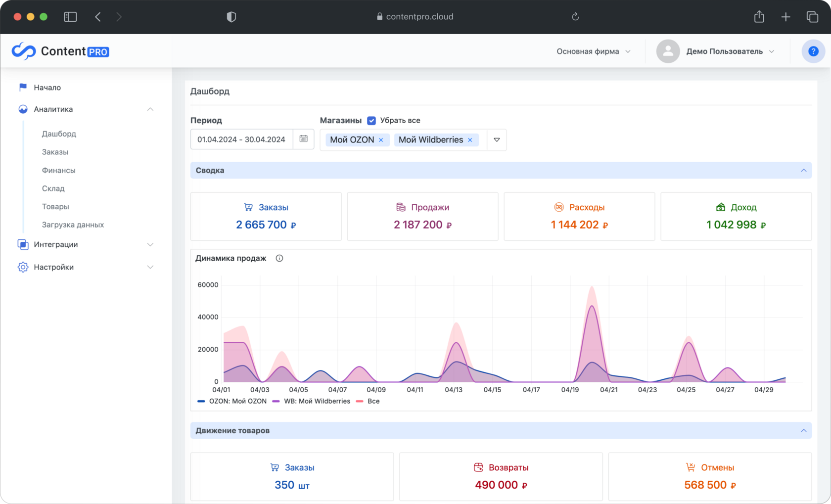Click the Интеграции icon in sidebar
The image size is (831, 504).
pos(23,244)
